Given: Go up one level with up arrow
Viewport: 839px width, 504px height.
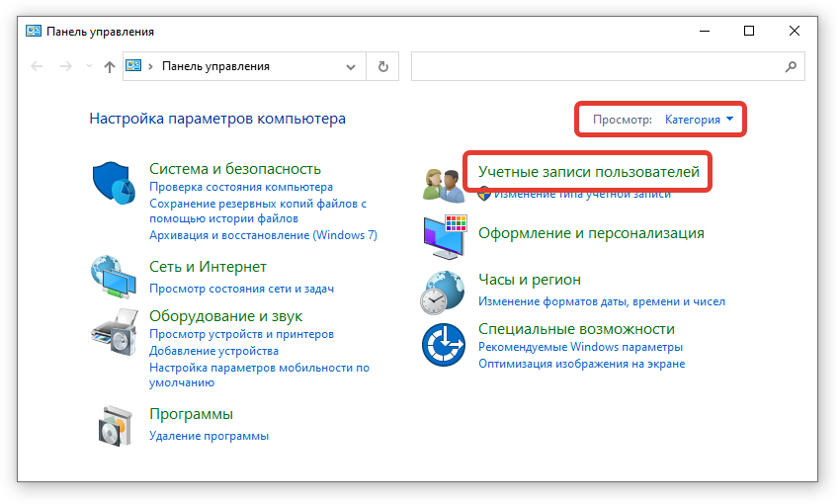Looking at the screenshot, I should (110, 66).
